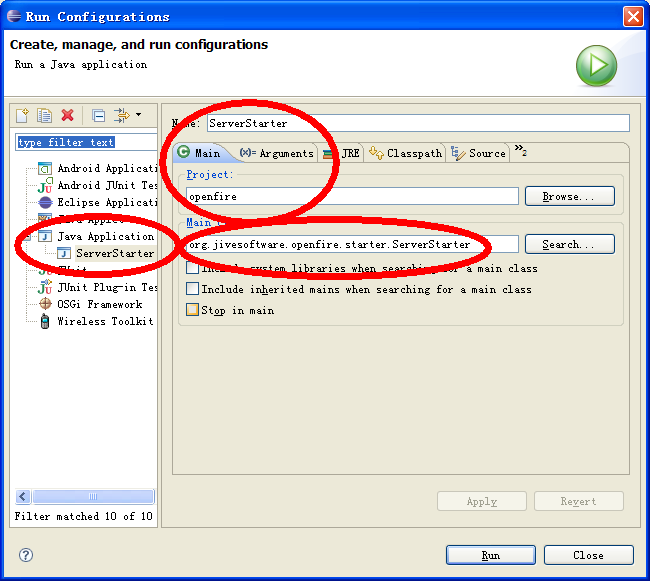Click the Eclipse icon in title bar
Screen dimensions: 650x581
coord(14,17)
